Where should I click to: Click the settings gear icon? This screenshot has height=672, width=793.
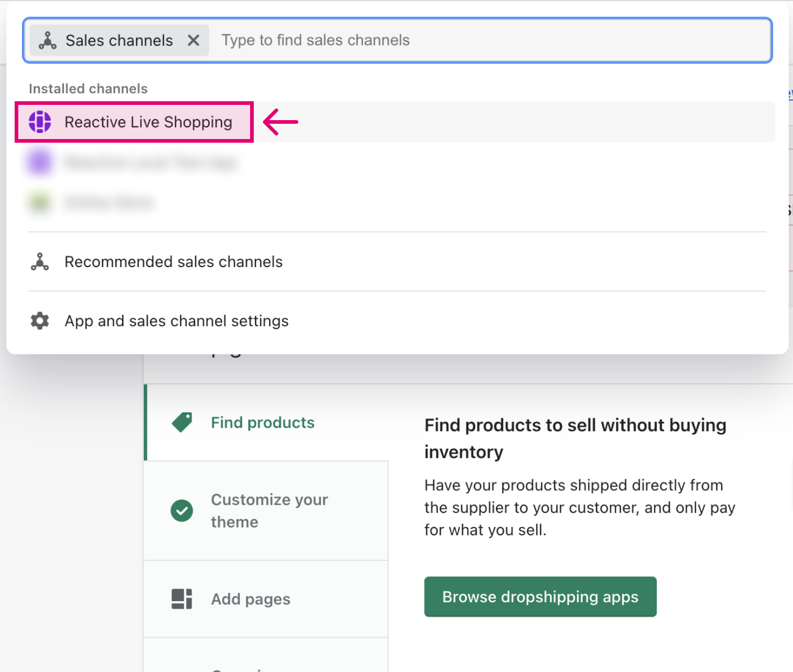pyautogui.click(x=40, y=321)
